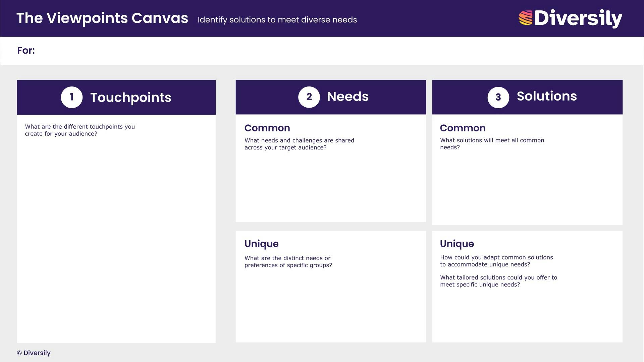Click the 'What tailored solutions' prompt text
This screenshot has width=644, height=362.
tap(498, 281)
